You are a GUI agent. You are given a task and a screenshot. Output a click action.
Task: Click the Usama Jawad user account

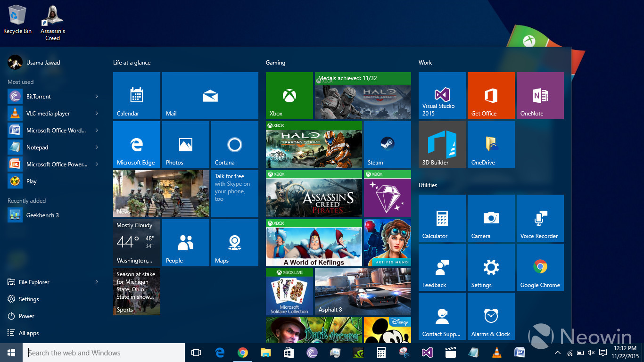pyautogui.click(x=34, y=62)
